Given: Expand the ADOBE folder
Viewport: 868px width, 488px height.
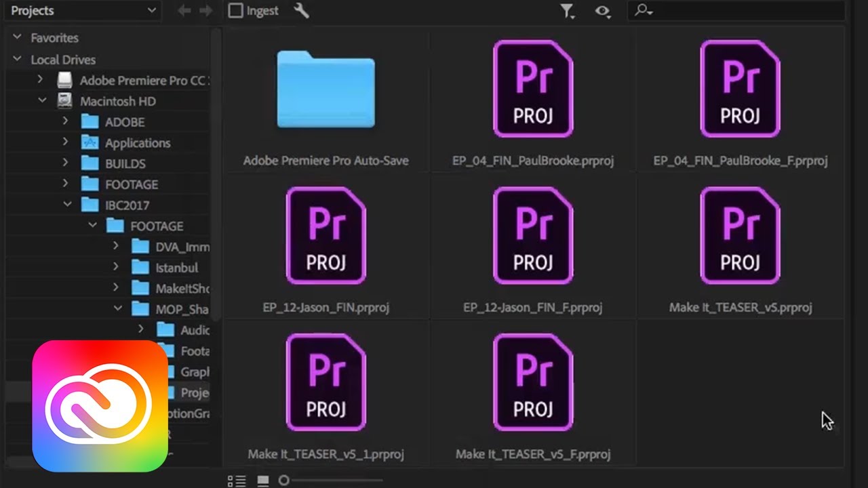Looking at the screenshot, I should [x=66, y=122].
